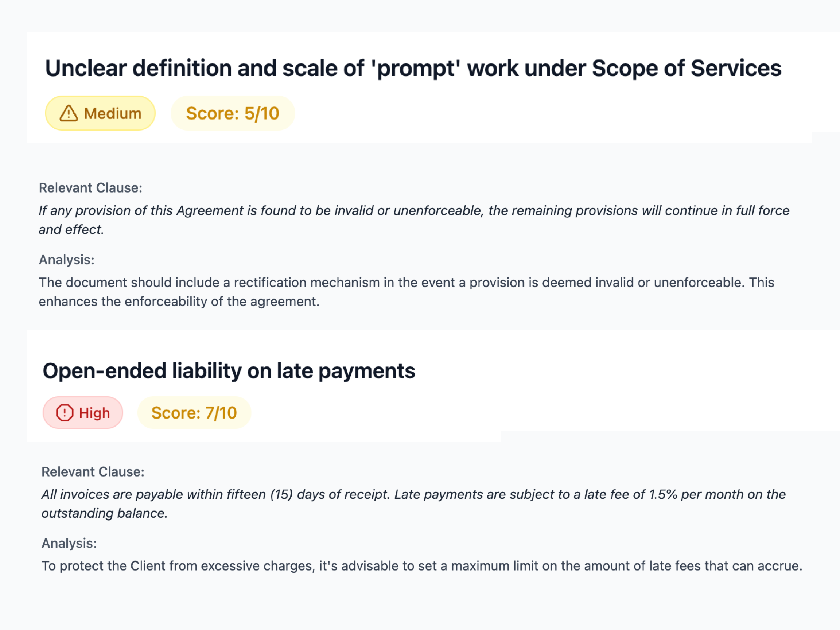Click the Score: 7/10 badge

194,413
